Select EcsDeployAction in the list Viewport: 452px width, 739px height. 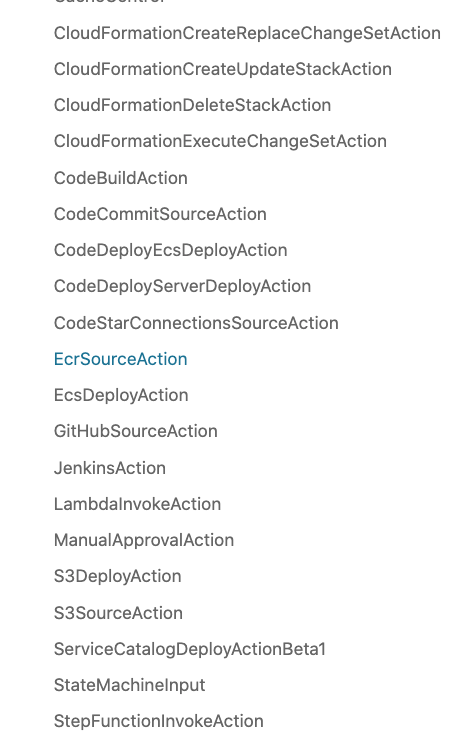point(121,395)
